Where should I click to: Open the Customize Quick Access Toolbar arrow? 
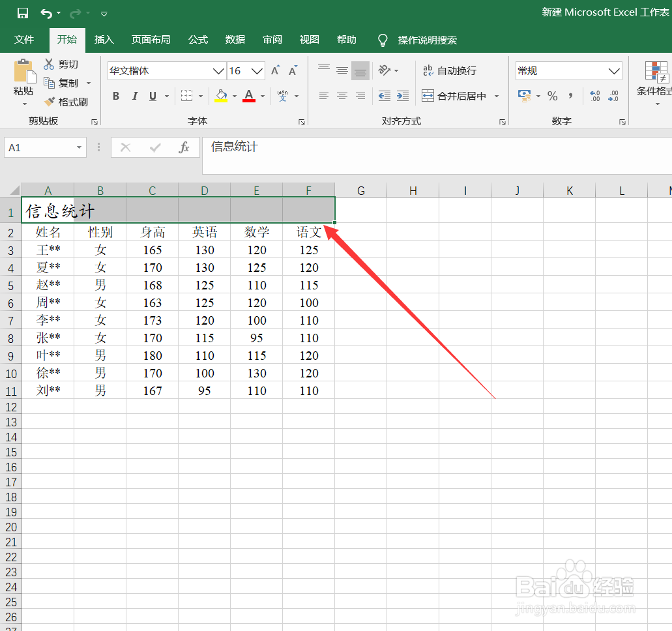point(104,14)
